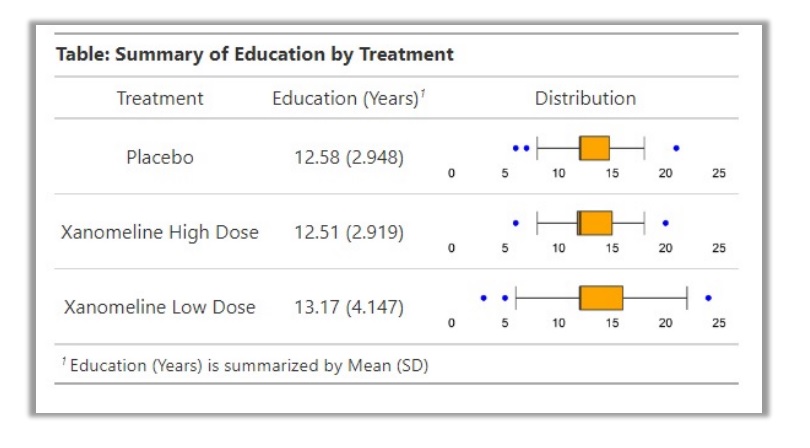Image resolution: width=810 pixels, height=448 pixels.
Task: Click the Placebo row label
Action: [x=160, y=157]
